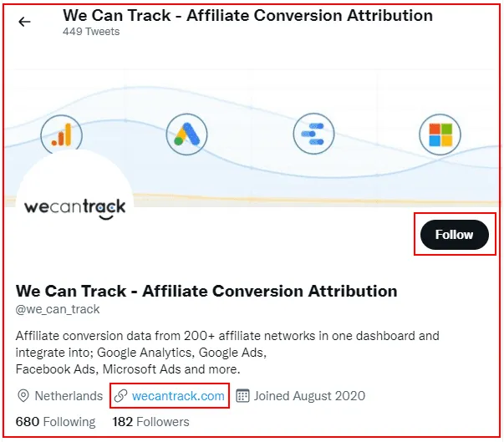Click the Netherlands location text
This screenshot has width=504, height=442.
[69, 396]
